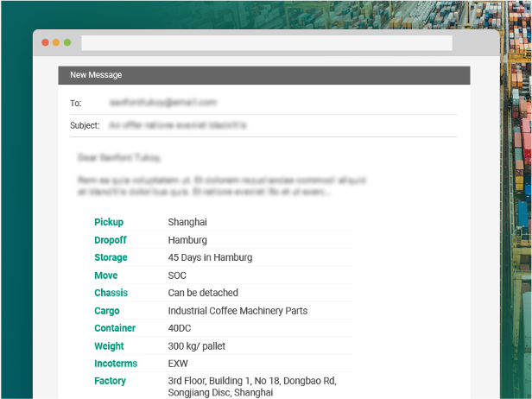Select the 'Dropoff' label
Screen dimensions: 532x399
click(111, 240)
